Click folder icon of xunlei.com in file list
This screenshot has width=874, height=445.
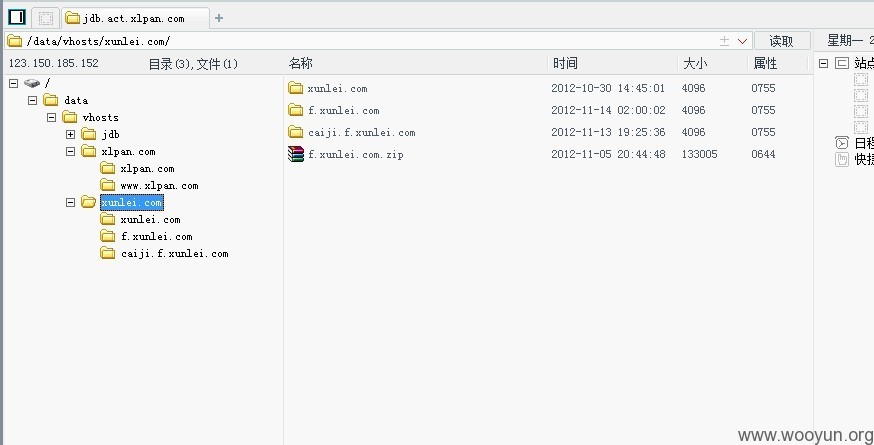295,88
